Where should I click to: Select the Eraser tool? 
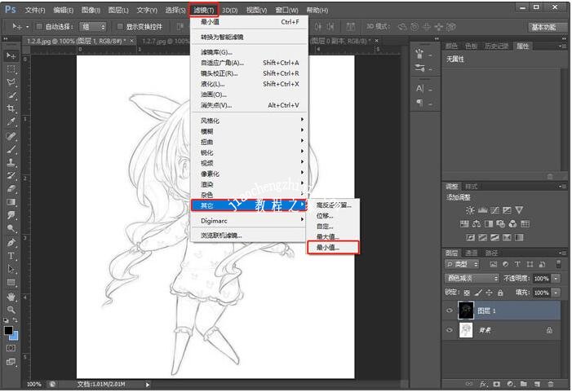[11, 188]
